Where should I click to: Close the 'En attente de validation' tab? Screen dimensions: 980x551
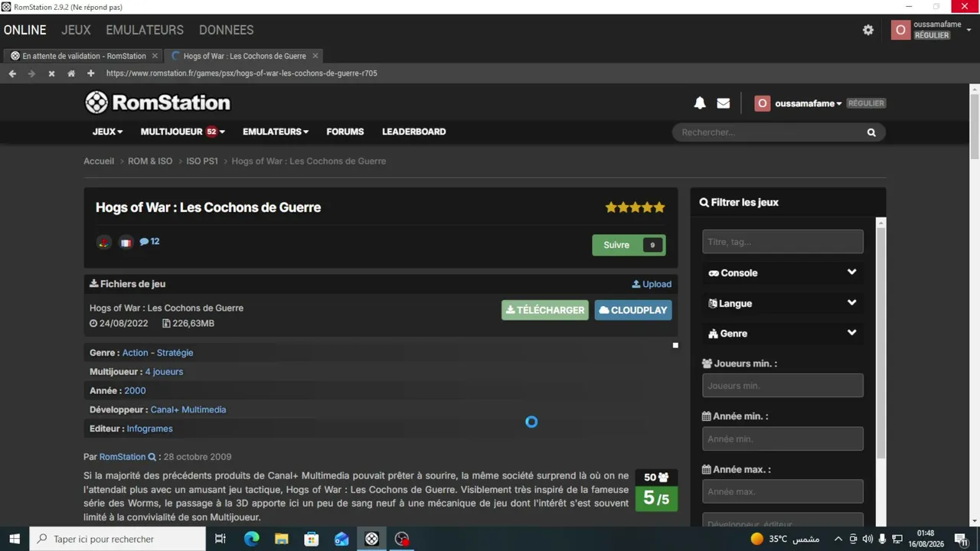click(x=155, y=56)
